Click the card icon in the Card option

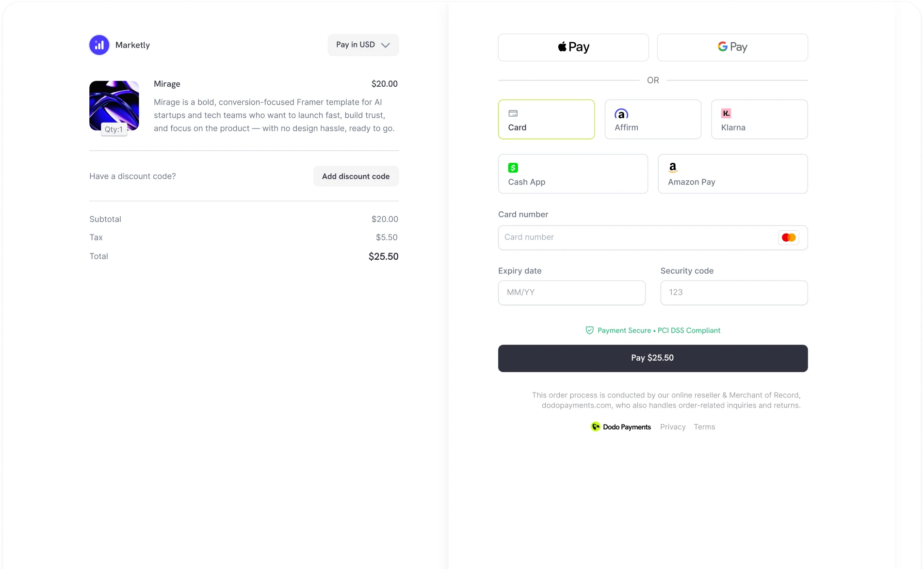[x=513, y=113]
